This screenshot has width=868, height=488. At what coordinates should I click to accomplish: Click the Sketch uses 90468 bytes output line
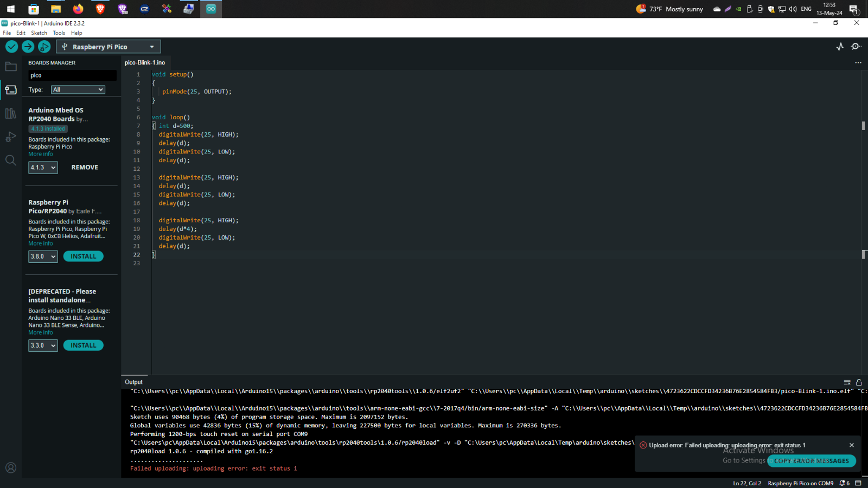(x=269, y=417)
